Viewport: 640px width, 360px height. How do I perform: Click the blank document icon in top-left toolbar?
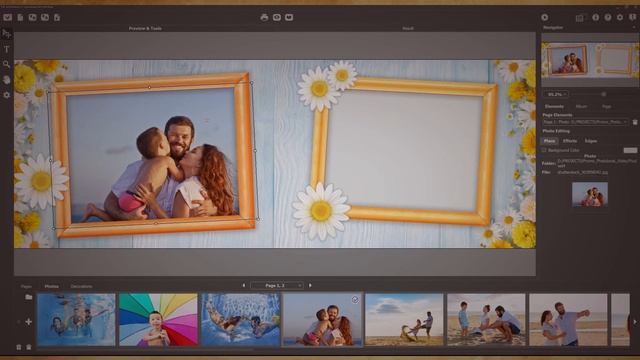20,17
